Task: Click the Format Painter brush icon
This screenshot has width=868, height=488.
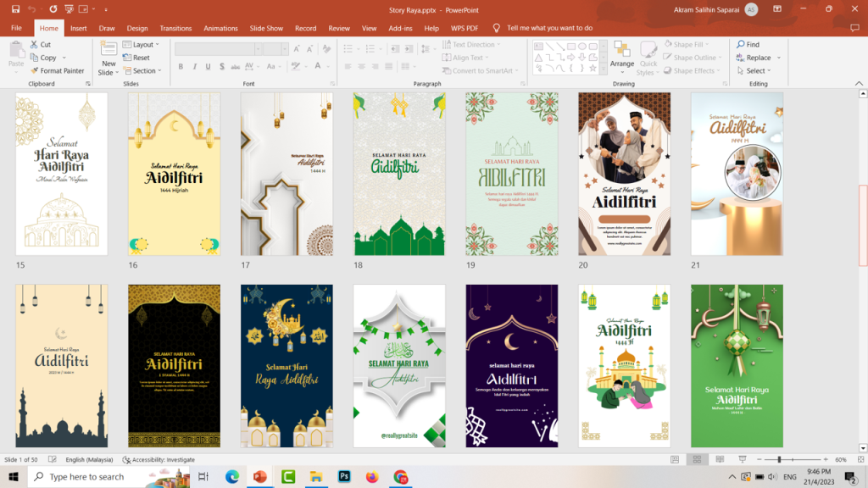Action: click(34, 71)
